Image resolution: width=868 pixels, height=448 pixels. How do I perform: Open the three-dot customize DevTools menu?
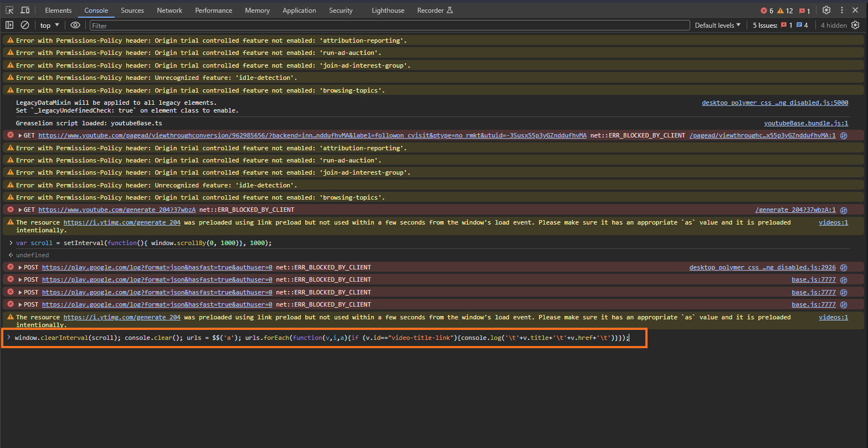pyautogui.click(x=842, y=10)
